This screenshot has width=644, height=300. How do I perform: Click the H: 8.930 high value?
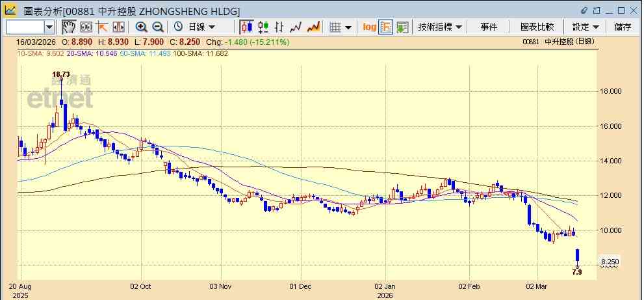pyautogui.click(x=113, y=42)
